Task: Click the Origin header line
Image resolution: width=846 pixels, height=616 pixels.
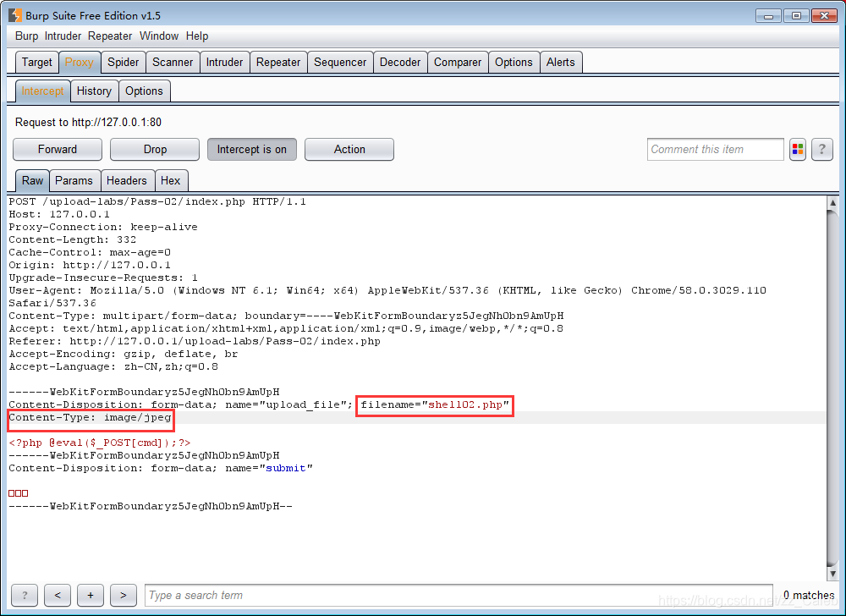Action: [x=90, y=265]
